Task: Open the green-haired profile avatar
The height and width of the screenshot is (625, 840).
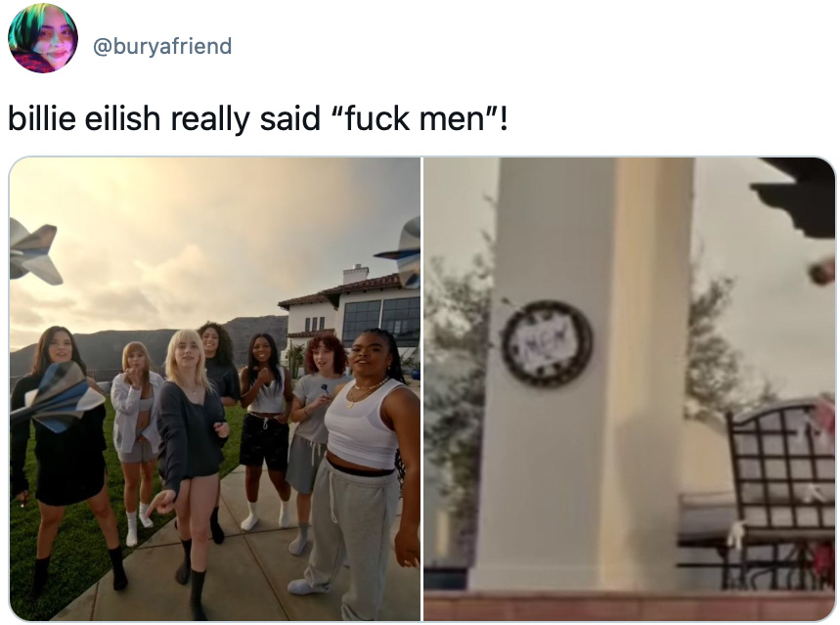Action: coord(43,38)
